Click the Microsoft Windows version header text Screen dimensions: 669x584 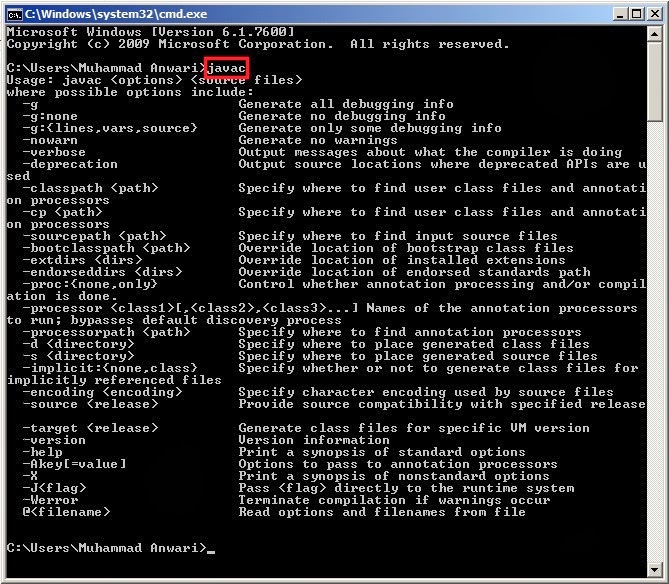151,32
